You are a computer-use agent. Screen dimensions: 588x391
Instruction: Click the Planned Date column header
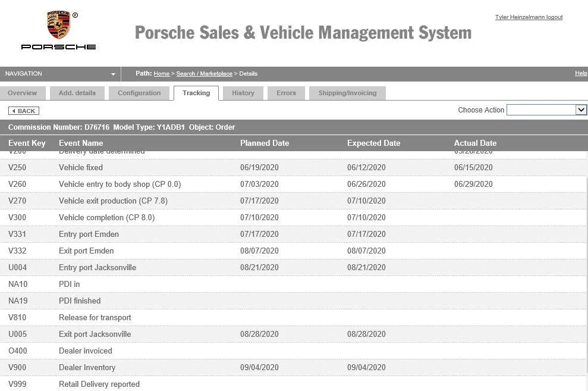tap(265, 143)
